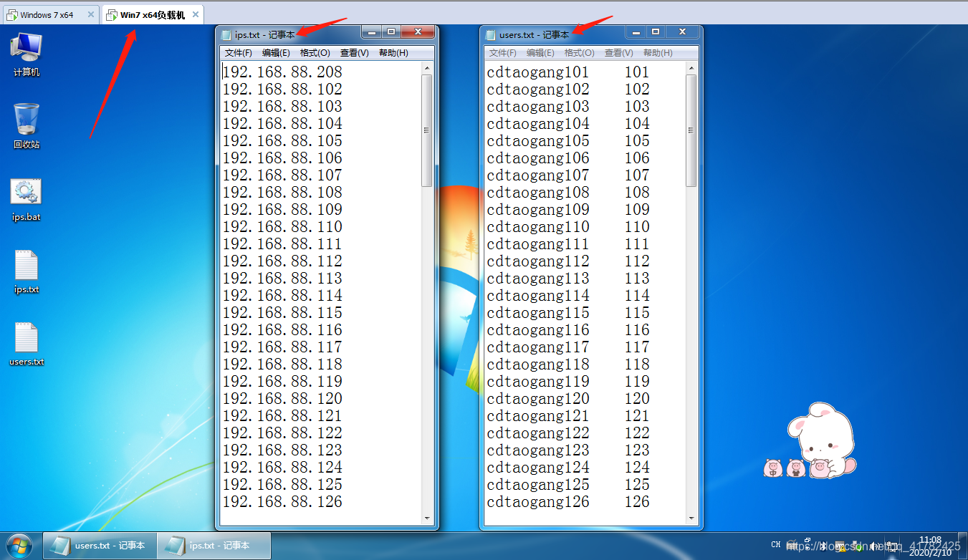Click the notepad icon in ips.txt title bar
Image resolution: width=968 pixels, height=560 pixels.
tap(226, 34)
